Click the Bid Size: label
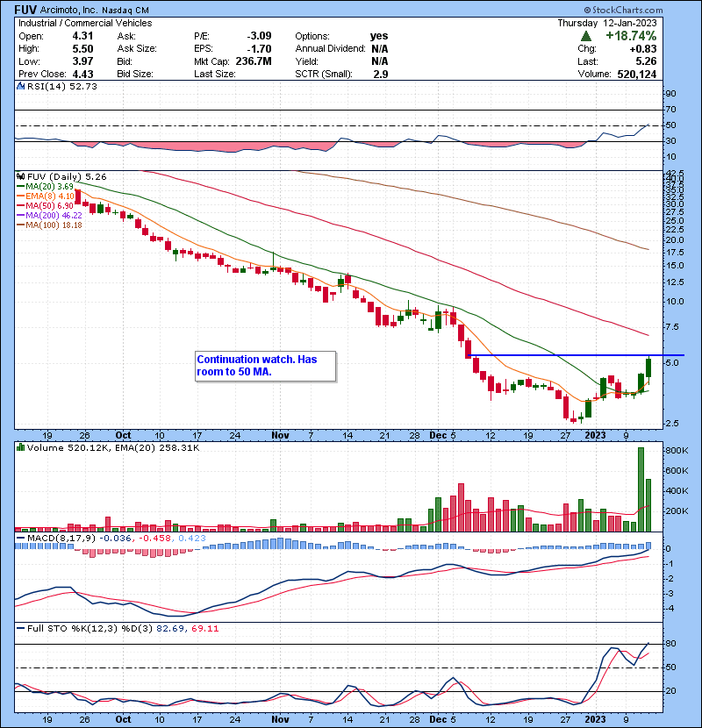 pyautogui.click(x=135, y=75)
